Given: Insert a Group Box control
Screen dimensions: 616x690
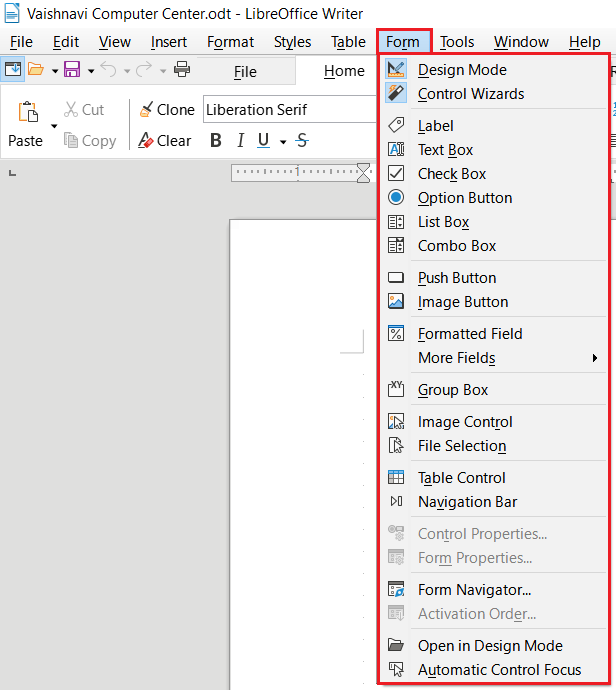Looking at the screenshot, I should pyautogui.click(x=493, y=389).
